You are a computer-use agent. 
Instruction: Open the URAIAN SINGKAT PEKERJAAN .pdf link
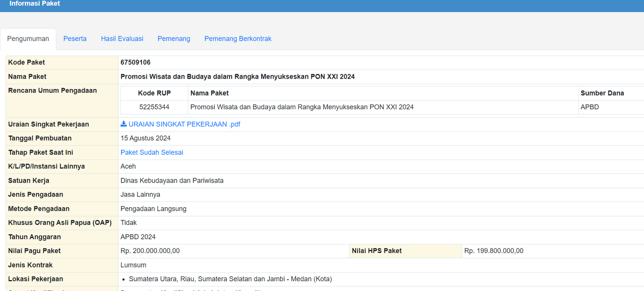click(x=184, y=124)
